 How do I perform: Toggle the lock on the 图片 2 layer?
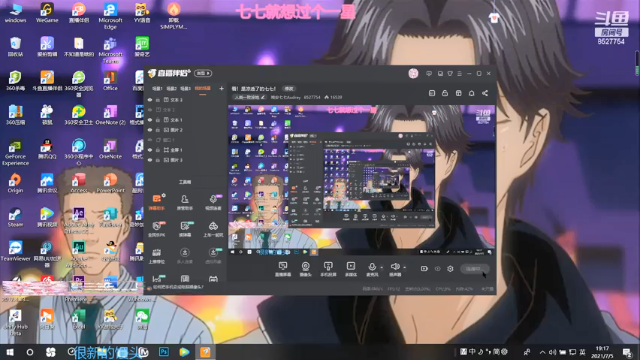(158, 130)
